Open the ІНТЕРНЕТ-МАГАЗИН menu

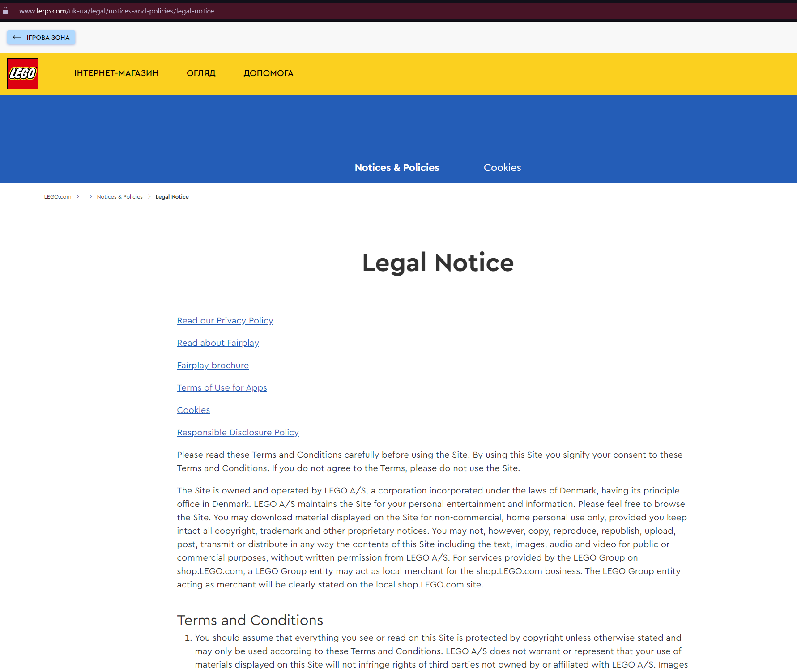coord(116,73)
